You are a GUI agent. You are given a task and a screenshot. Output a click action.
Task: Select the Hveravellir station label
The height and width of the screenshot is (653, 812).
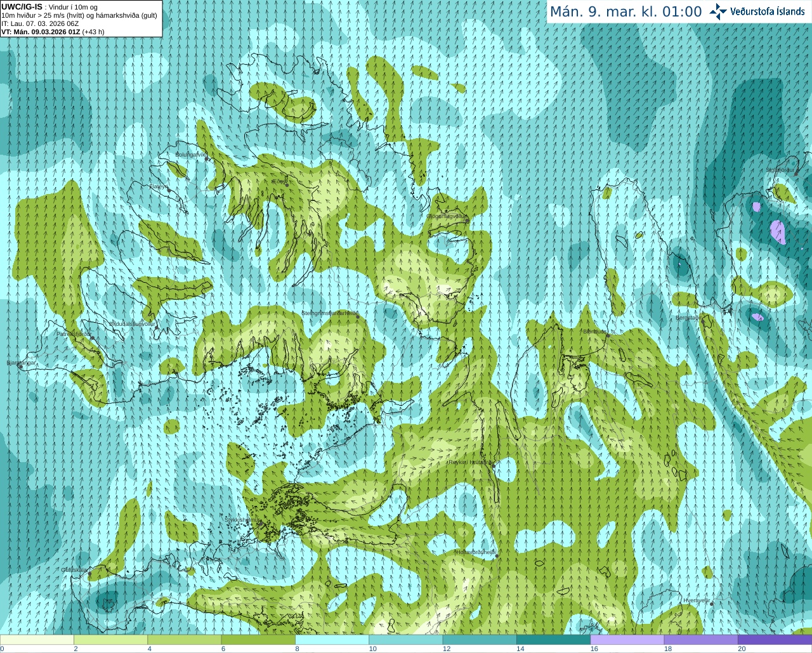pyautogui.click(x=696, y=600)
